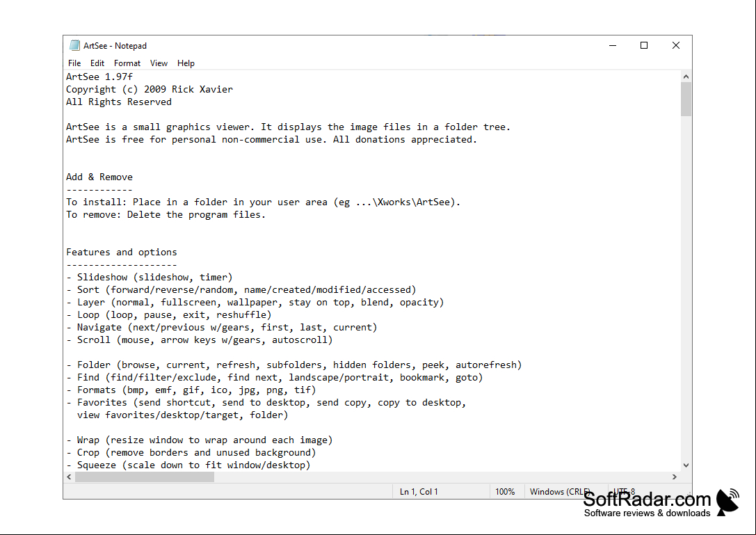
Task: Click the 'Favorites (send shortcut' line
Action: (266, 403)
